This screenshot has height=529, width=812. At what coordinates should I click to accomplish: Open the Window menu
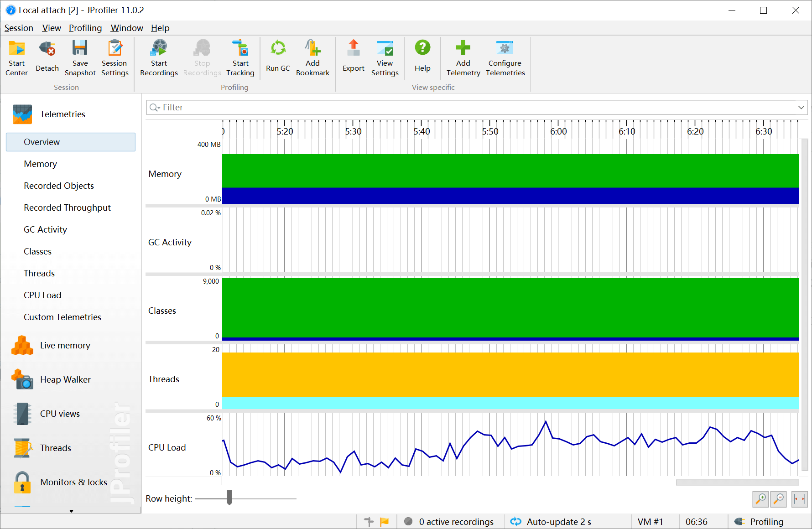(x=127, y=28)
